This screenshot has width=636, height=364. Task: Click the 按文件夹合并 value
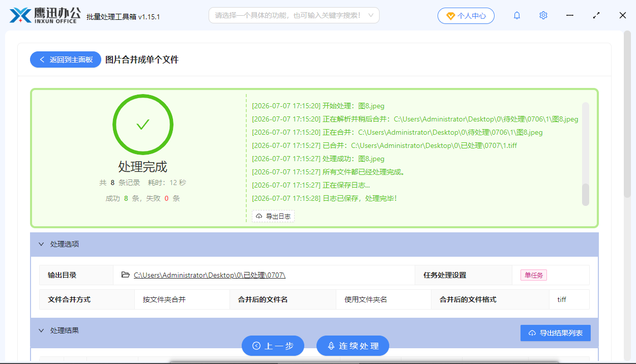(x=164, y=299)
